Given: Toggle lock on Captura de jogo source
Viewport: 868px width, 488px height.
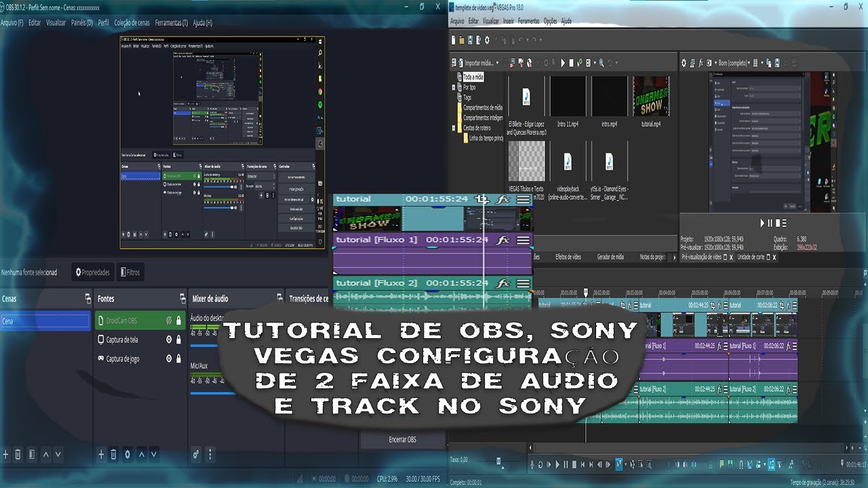Looking at the screenshot, I should tap(179, 359).
